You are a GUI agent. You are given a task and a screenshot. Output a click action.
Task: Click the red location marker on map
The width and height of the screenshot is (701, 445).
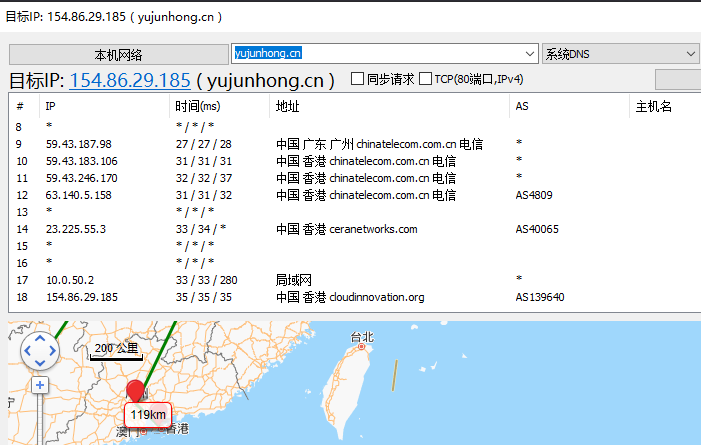point(135,392)
